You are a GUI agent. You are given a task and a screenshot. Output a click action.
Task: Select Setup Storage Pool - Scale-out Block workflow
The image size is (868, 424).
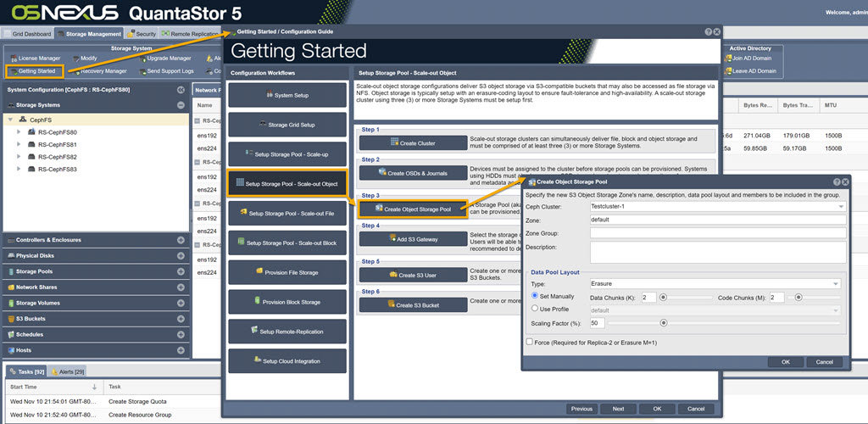click(287, 243)
